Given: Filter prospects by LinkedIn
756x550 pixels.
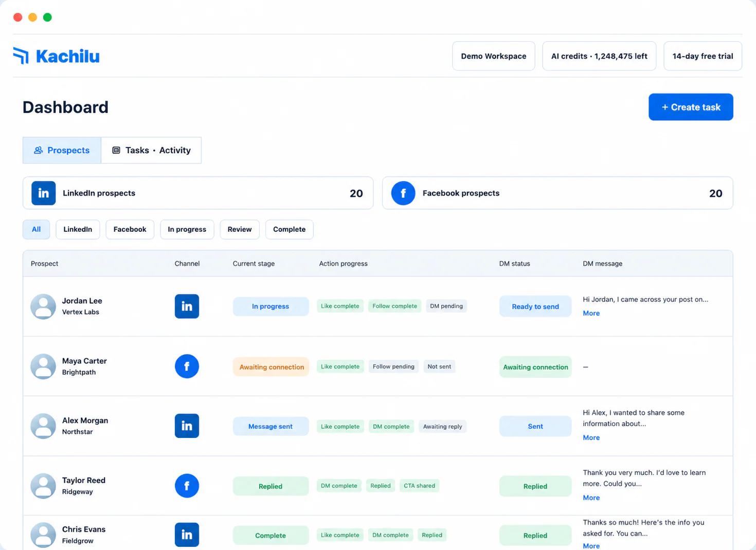Looking at the screenshot, I should pyautogui.click(x=78, y=229).
